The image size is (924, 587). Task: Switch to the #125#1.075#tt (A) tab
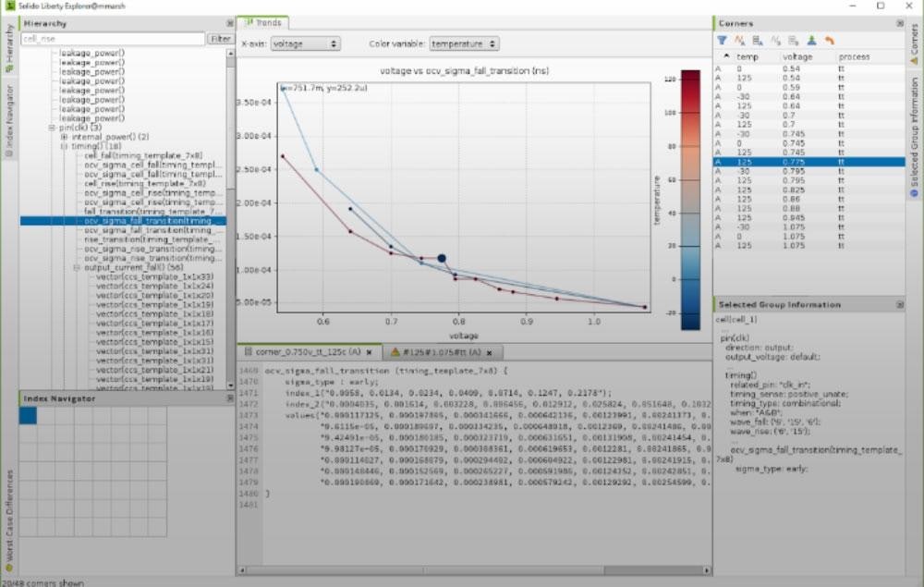(441, 352)
